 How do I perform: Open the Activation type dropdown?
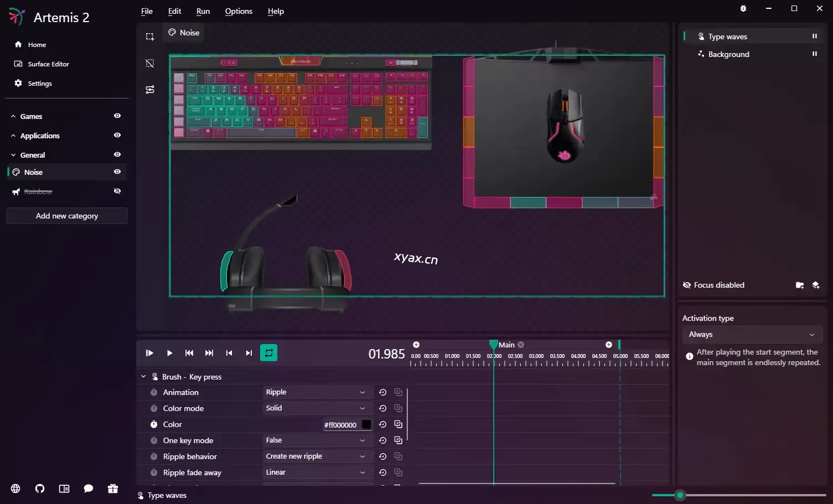751,335
